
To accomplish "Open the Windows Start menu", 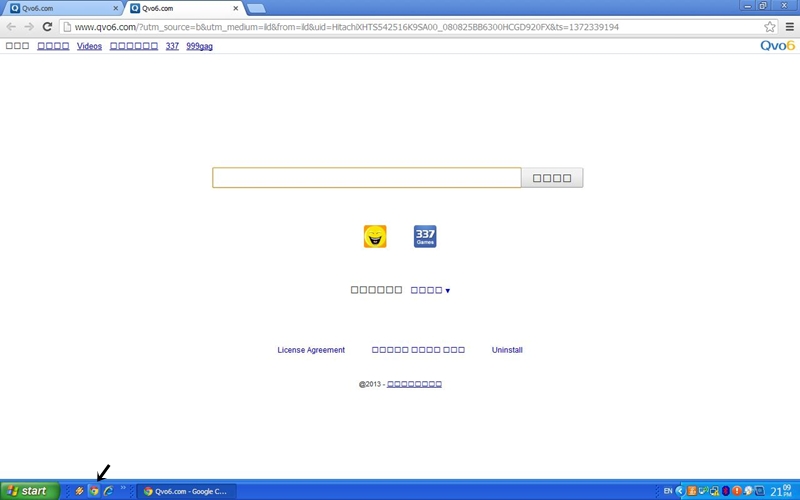I will click(30, 491).
